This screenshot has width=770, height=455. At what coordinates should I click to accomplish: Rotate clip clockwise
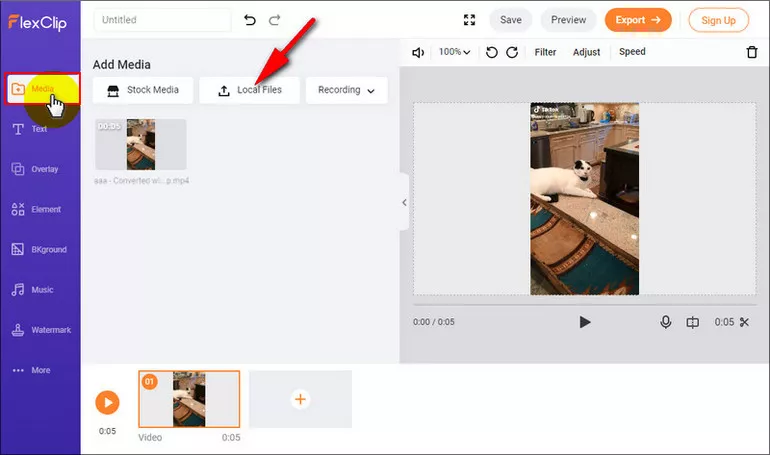pos(512,53)
